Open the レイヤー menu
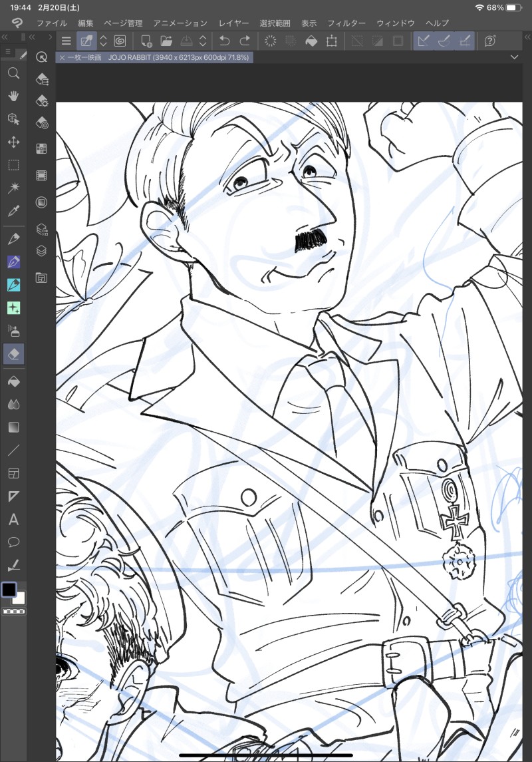 click(x=233, y=23)
